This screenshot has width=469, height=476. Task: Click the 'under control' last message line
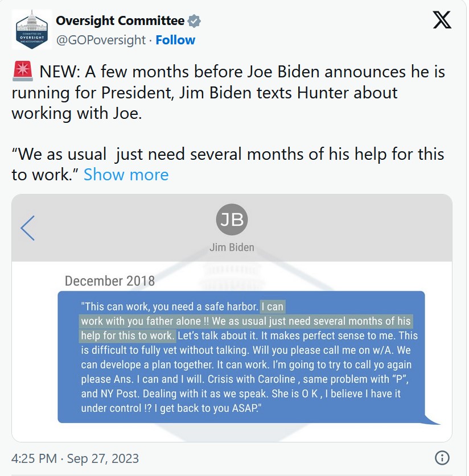[x=171, y=408]
